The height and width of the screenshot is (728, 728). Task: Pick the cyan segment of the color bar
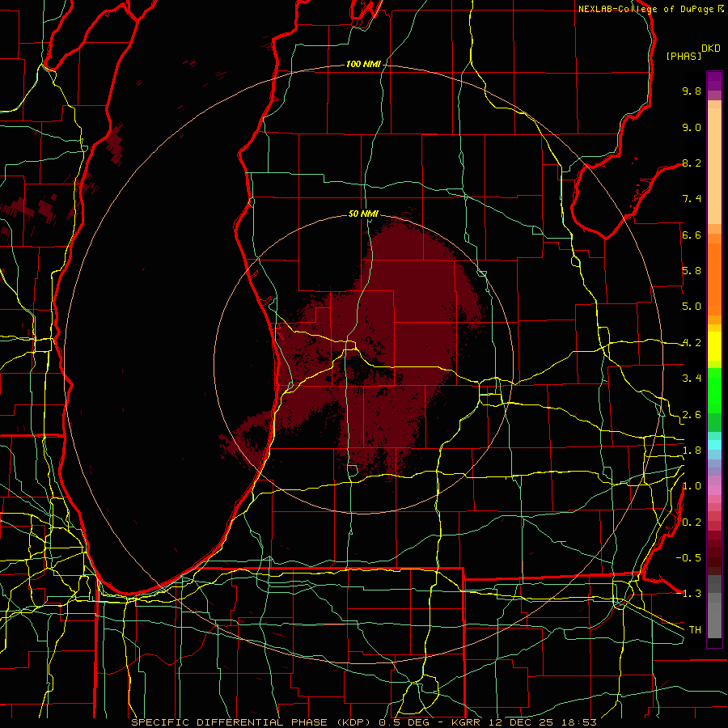click(714, 445)
